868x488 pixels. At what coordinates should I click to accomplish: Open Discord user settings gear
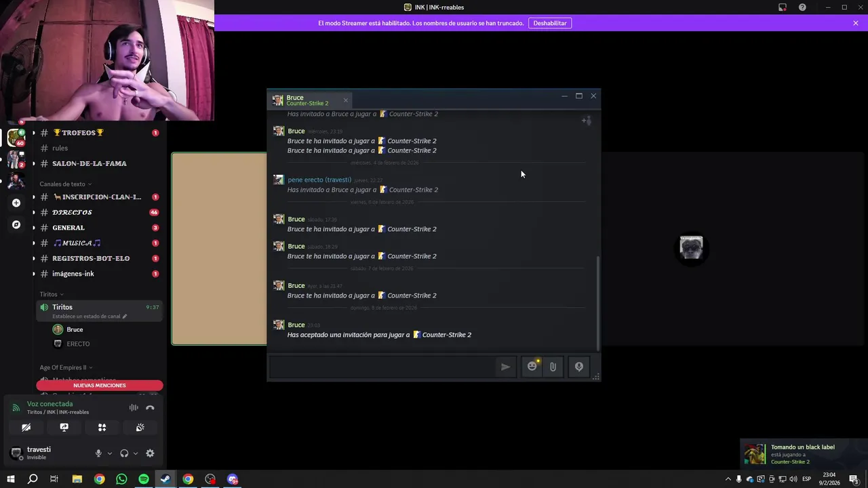(x=150, y=453)
